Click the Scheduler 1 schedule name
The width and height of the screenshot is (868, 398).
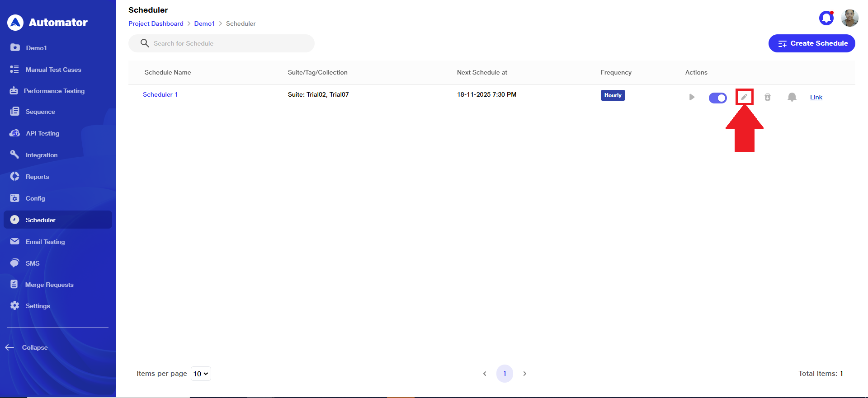coord(160,94)
